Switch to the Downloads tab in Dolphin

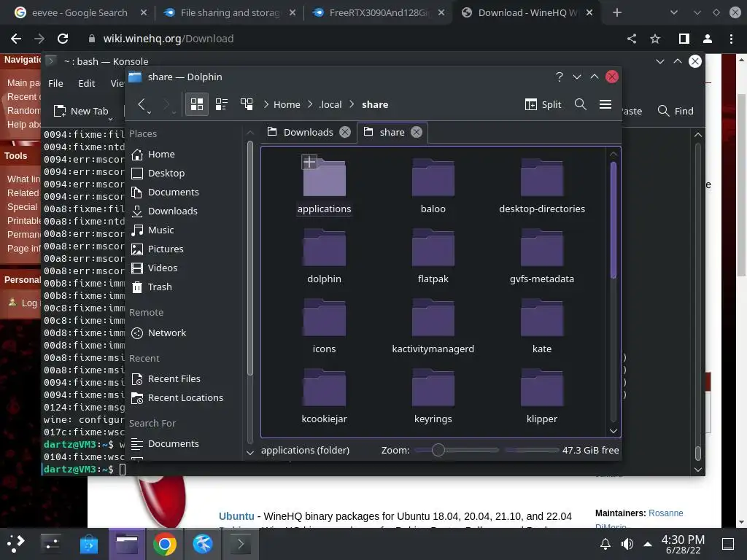(309, 132)
